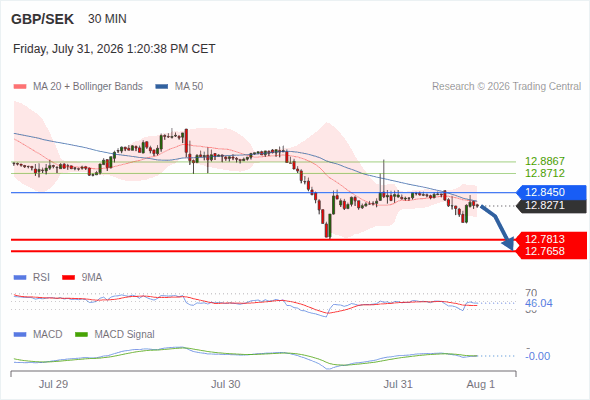Click the blue MA 50 legend swatch

(x=162, y=87)
